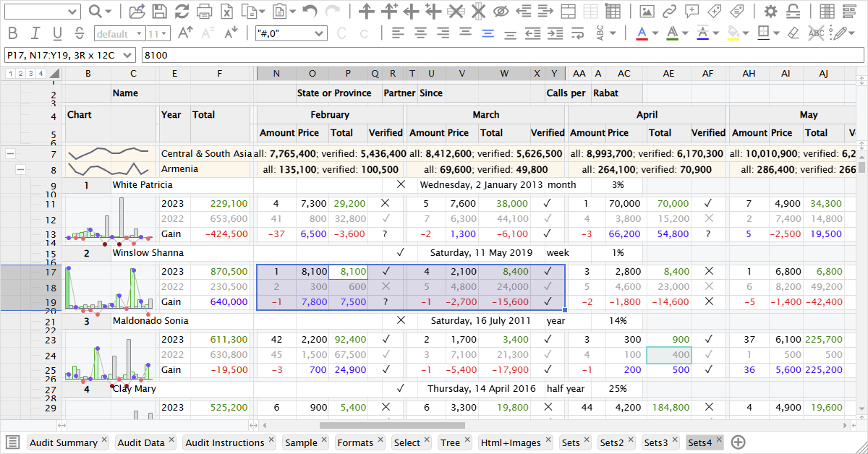
Task: Click the eraser clear formatting icon
Action: click(793, 33)
